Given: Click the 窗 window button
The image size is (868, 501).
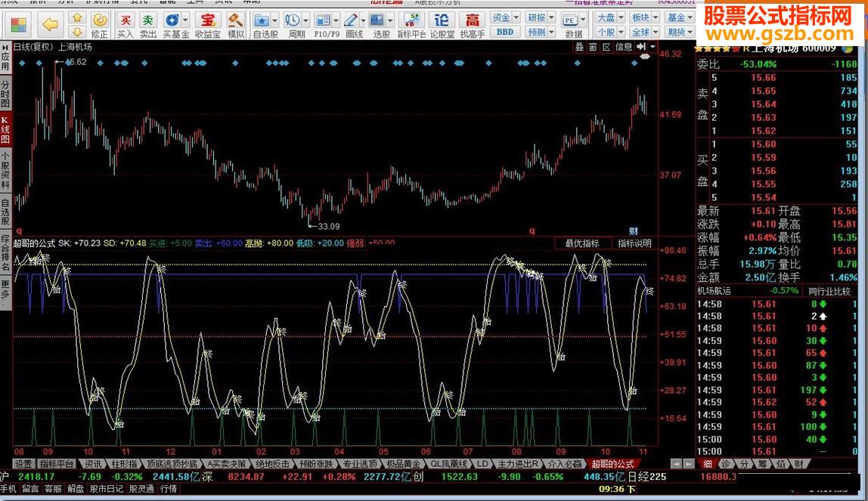Looking at the screenshot, I should click(593, 47).
